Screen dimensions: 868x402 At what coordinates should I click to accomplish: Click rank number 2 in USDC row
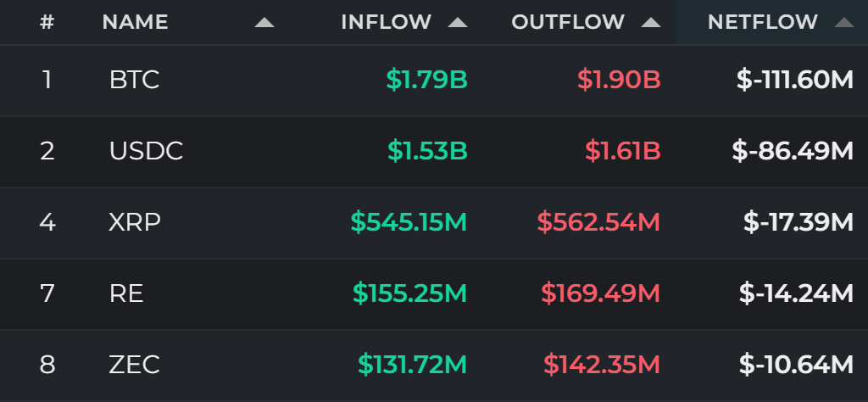pyautogui.click(x=47, y=151)
